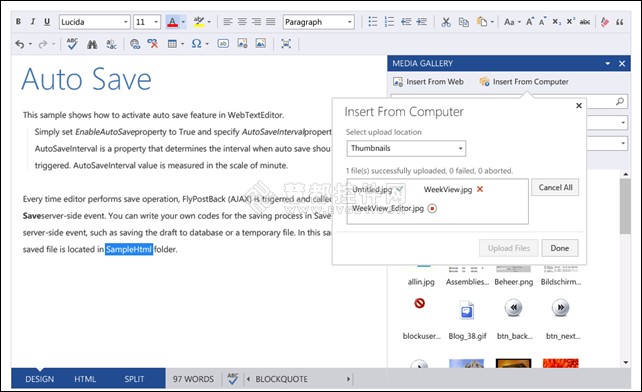Apply the red font color
The width and height of the screenshot is (642, 392).
(x=172, y=22)
